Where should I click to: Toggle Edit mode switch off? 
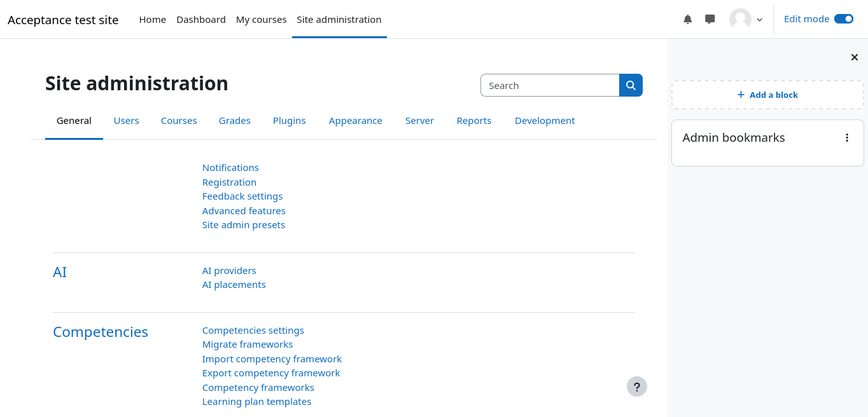tap(843, 19)
